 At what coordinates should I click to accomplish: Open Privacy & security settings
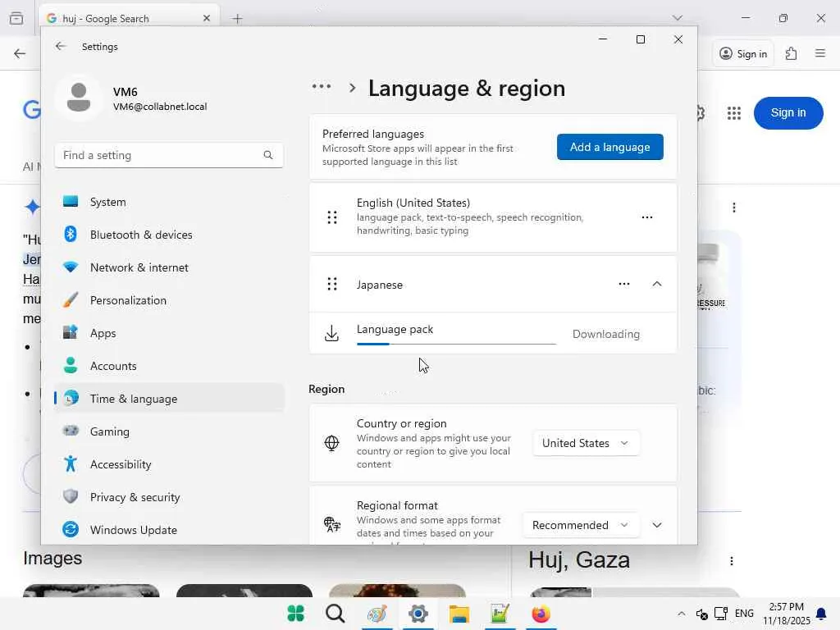[x=169, y=497]
